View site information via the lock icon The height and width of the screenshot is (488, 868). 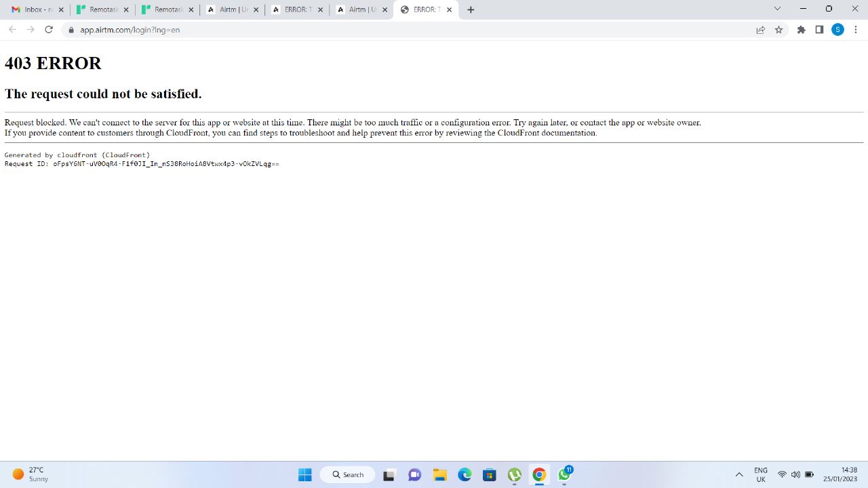pyautogui.click(x=71, y=30)
